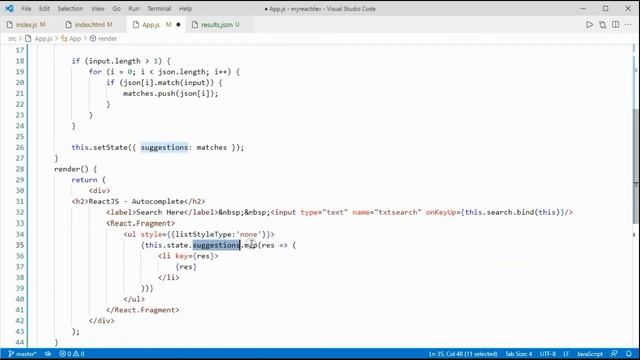
Task: Click the master branch source control icon
Action: [22, 354]
